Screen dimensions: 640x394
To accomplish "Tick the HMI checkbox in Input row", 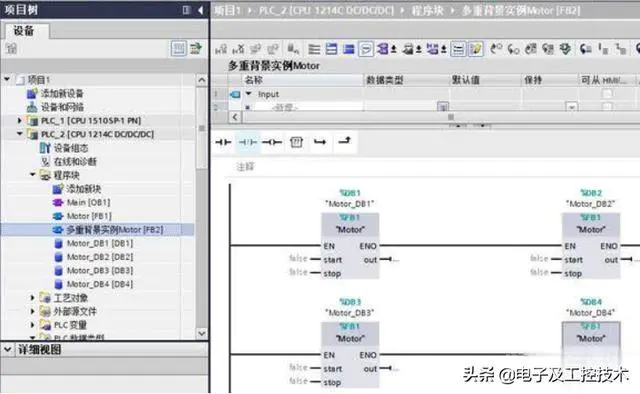I will (607, 94).
